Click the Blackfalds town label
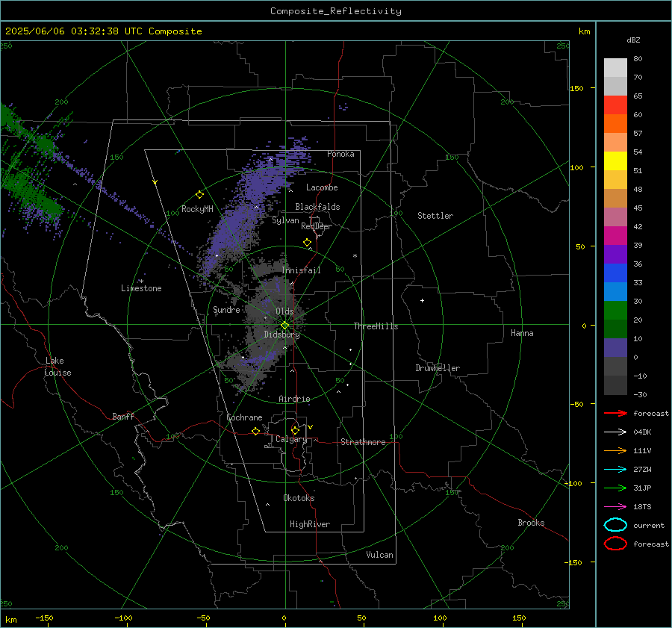Screen dimensions: 672x628 (317, 207)
